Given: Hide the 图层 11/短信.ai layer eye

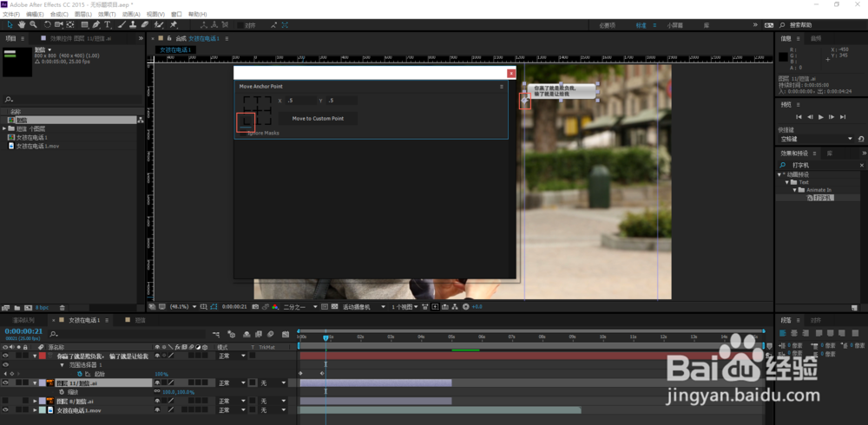Looking at the screenshot, I should point(5,382).
